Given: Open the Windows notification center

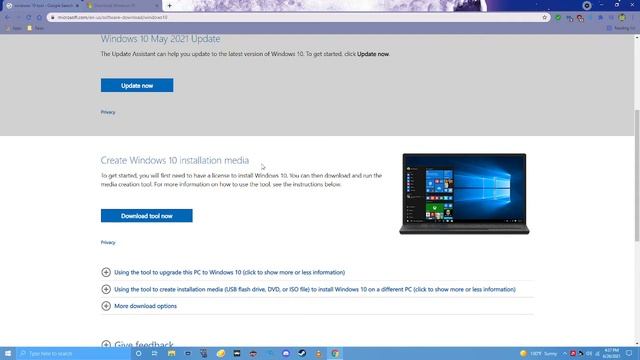Looking at the screenshot, I should click(x=629, y=353).
